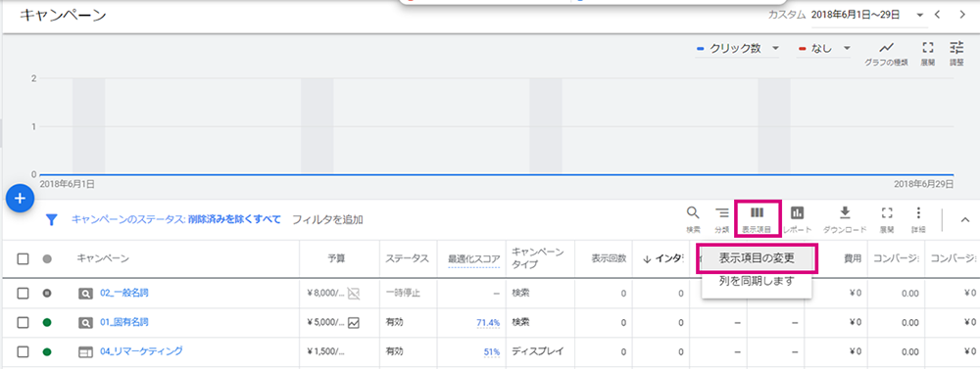Click the gray status dot in header row
This screenshot has height=369, width=980.
(x=47, y=258)
